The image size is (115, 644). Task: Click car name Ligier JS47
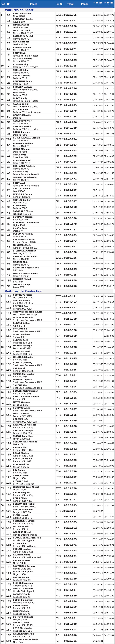(x=19, y=225)
